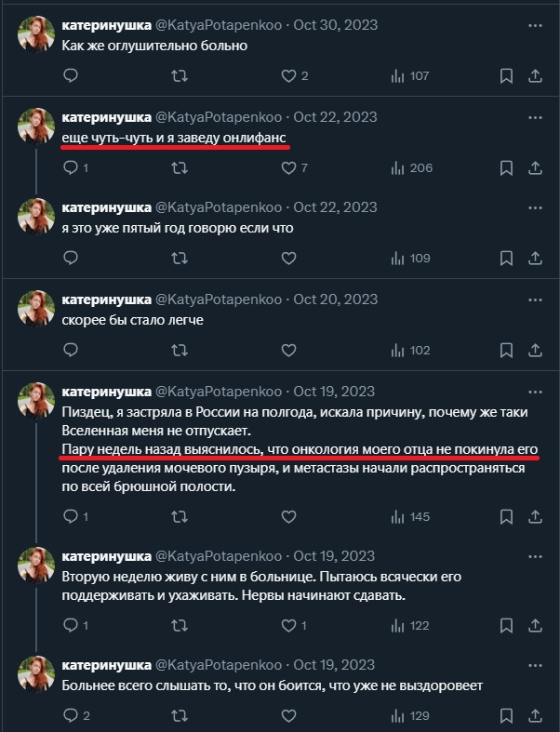Screen dimensions: 560x732
Task: Like the last tweet with 129 views
Action: tap(289, 716)
